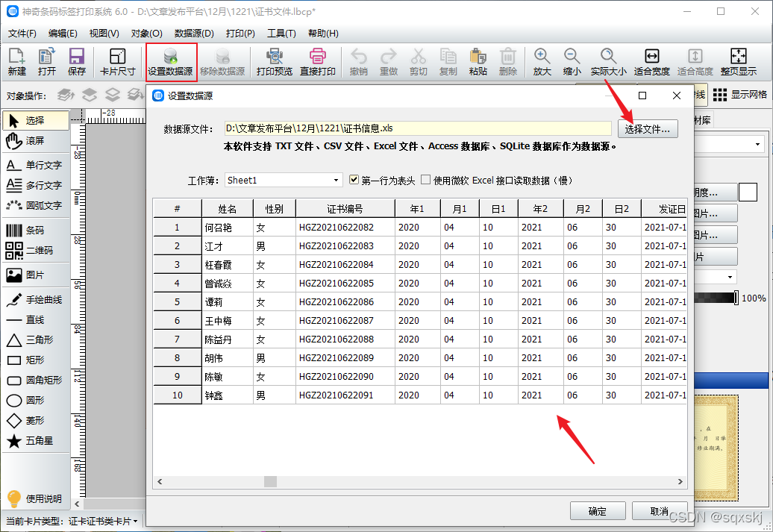This screenshot has width=773, height=532.
Task: Click the 证书编号 column header
Action: coord(345,209)
